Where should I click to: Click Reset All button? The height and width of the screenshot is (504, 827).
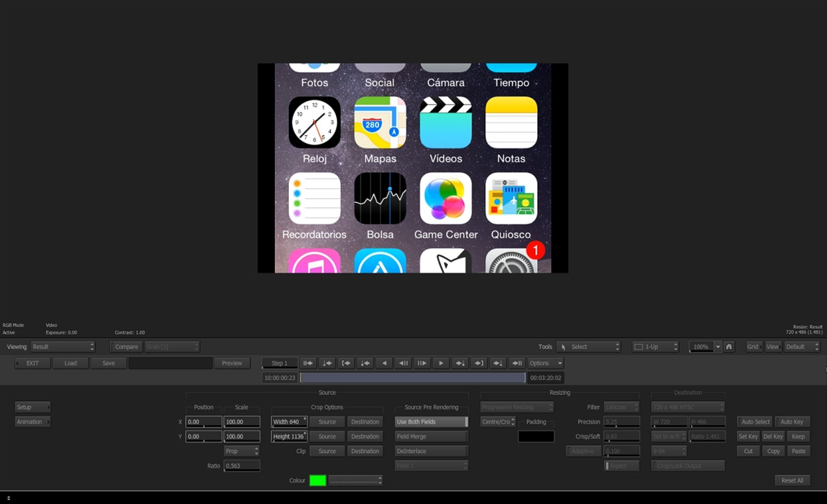792,480
